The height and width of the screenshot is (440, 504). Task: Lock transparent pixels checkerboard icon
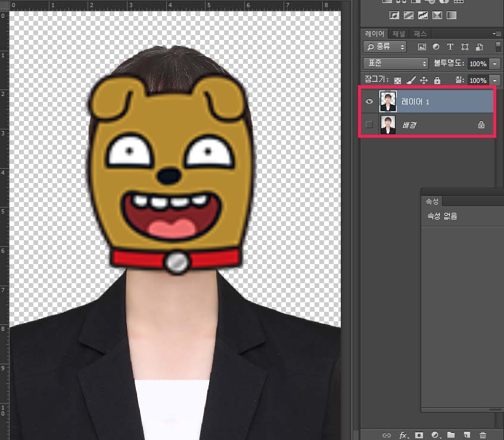coord(397,80)
